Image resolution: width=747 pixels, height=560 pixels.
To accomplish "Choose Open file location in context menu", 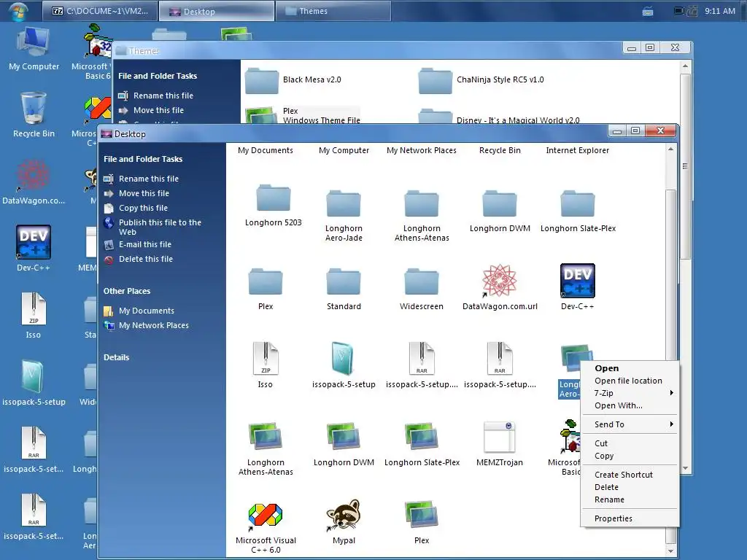I will [630, 381].
